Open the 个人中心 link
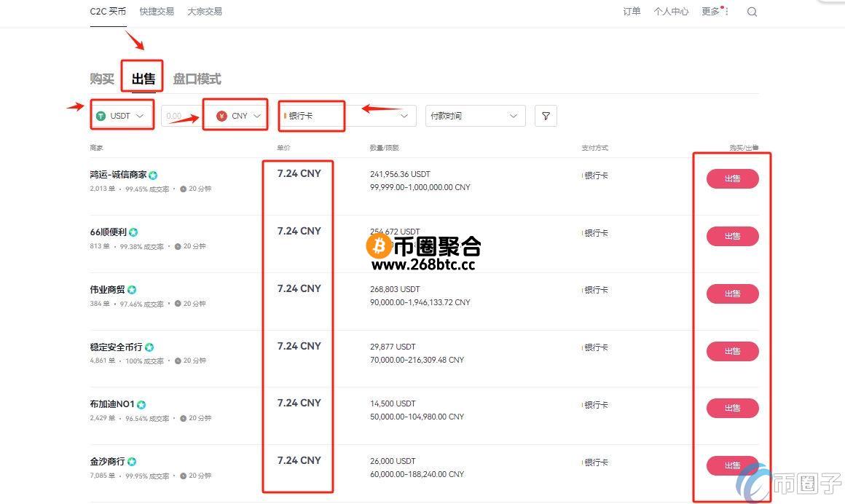The image size is (845, 504). pyautogui.click(x=671, y=12)
